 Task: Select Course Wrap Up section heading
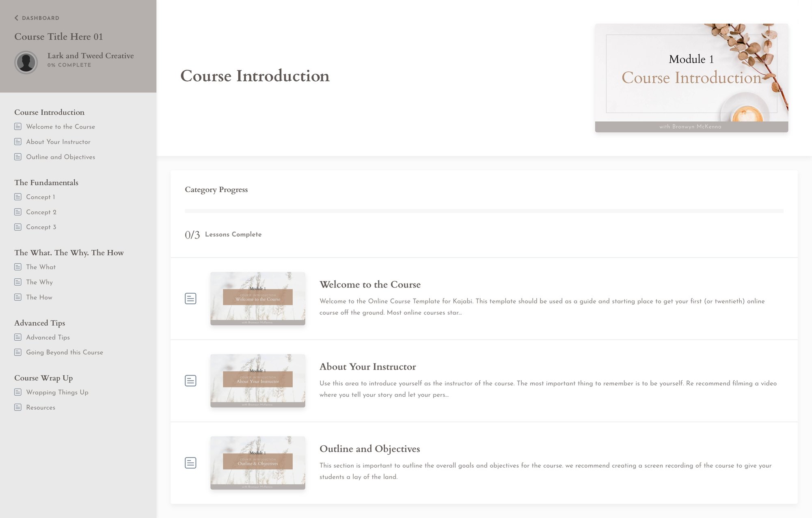(43, 378)
